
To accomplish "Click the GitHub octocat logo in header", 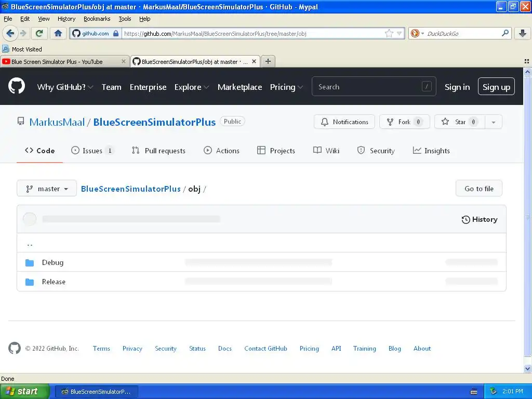I will coord(17,86).
